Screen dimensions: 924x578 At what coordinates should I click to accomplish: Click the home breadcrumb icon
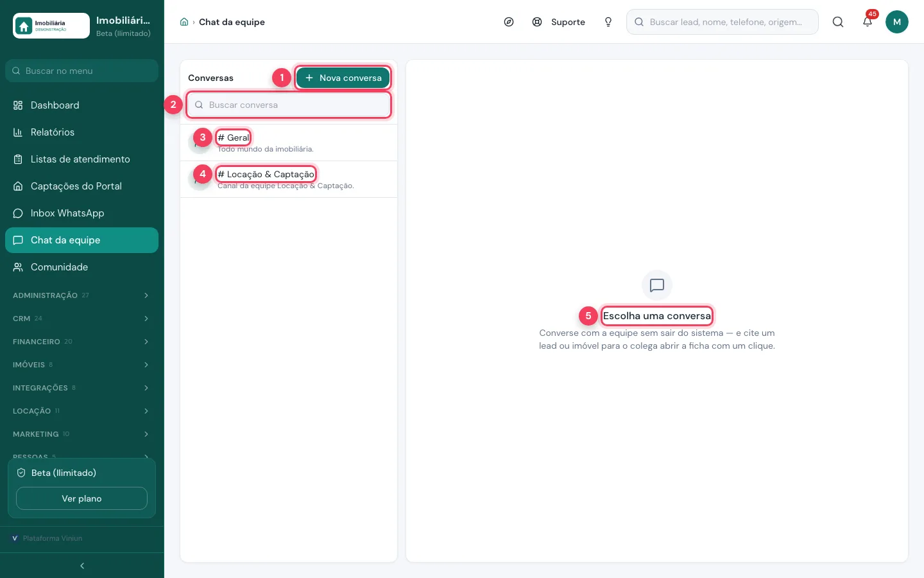click(184, 22)
